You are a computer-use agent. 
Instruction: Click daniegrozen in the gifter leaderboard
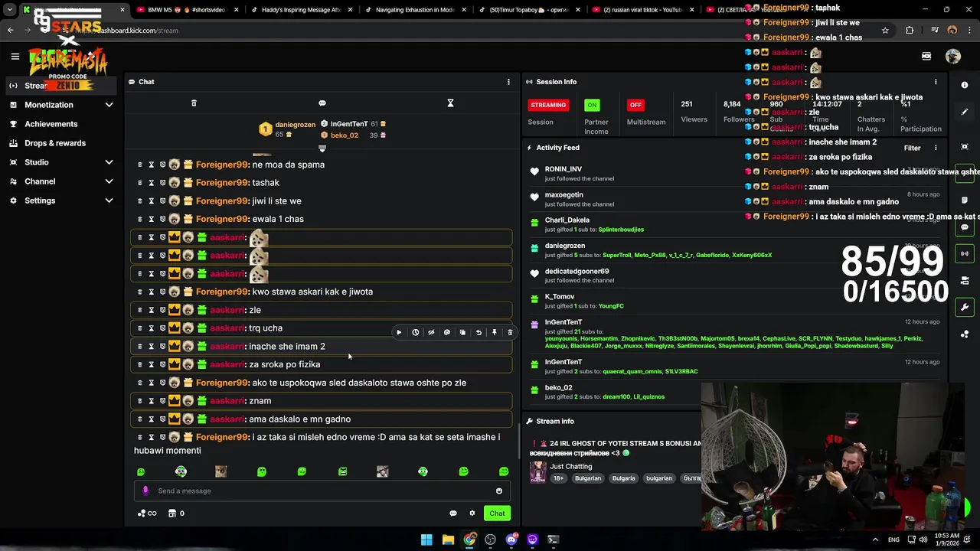[295, 125]
